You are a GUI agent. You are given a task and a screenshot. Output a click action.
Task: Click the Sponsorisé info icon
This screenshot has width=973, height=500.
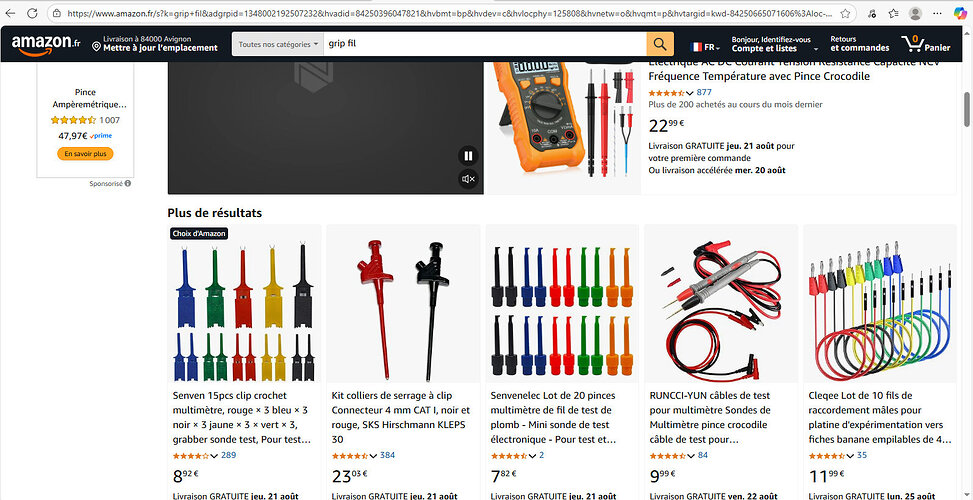pos(128,184)
